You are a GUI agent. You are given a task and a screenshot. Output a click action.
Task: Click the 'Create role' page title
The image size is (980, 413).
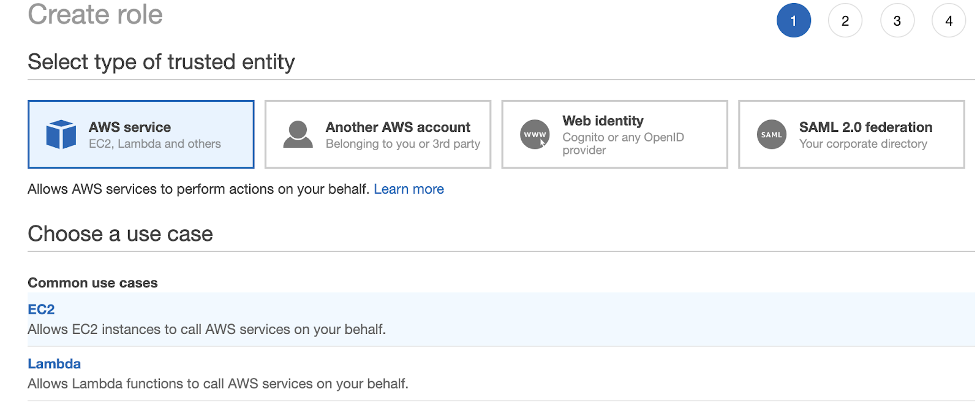pos(95,14)
